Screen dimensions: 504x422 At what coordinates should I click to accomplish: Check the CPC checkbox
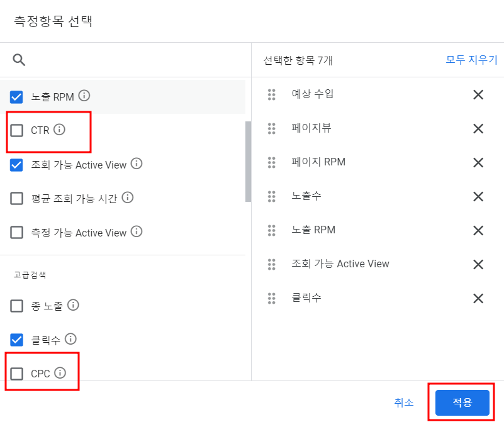[16, 373]
